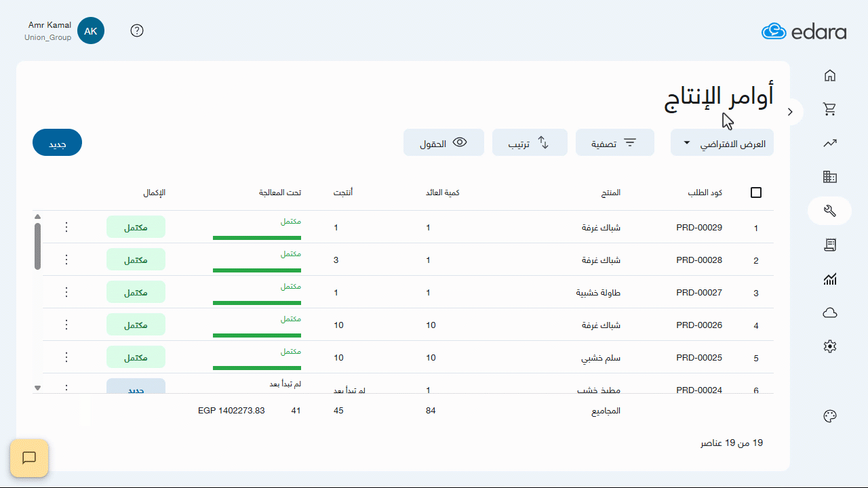
Task: Open the bar chart reports icon
Action: 829,279
